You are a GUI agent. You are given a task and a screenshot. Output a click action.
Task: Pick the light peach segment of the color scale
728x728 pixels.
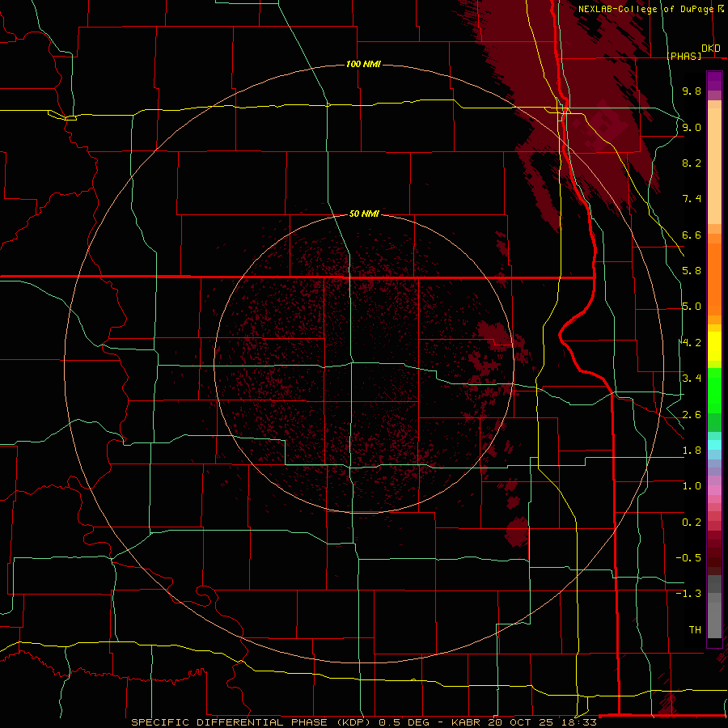coord(714,167)
